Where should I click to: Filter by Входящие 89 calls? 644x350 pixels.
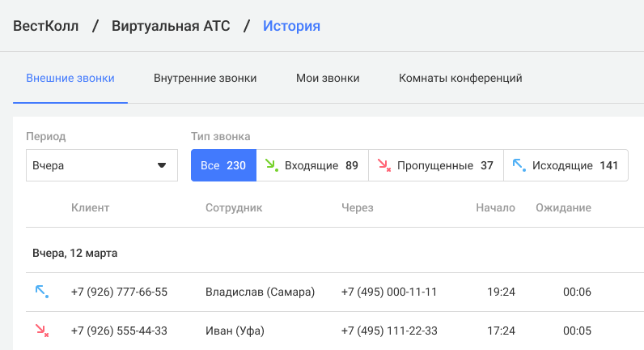(312, 165)
